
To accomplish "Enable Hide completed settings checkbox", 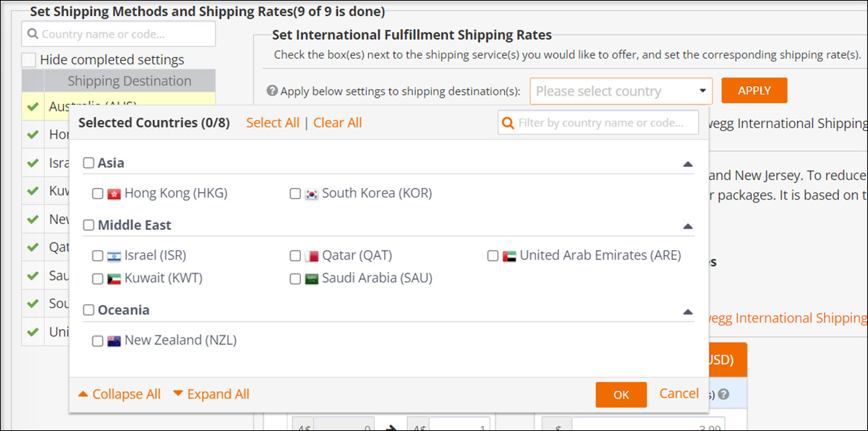I will (28, 59).
